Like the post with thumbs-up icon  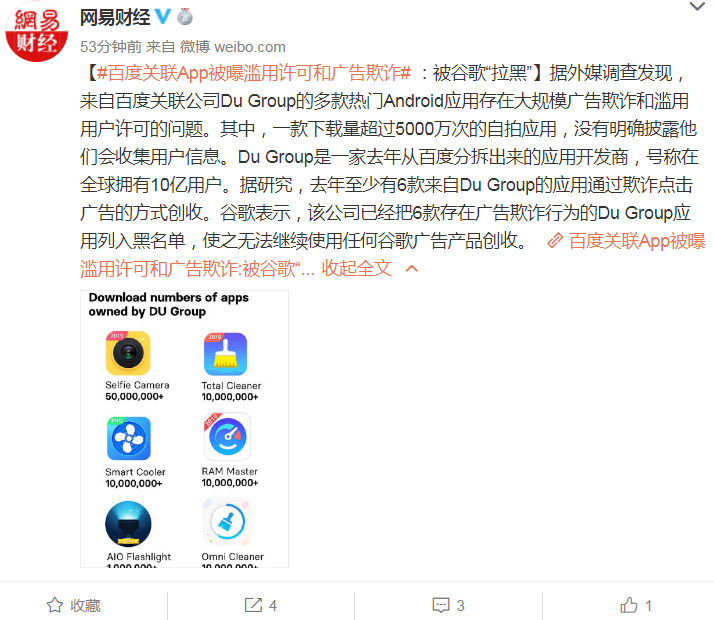coord(629,605)
